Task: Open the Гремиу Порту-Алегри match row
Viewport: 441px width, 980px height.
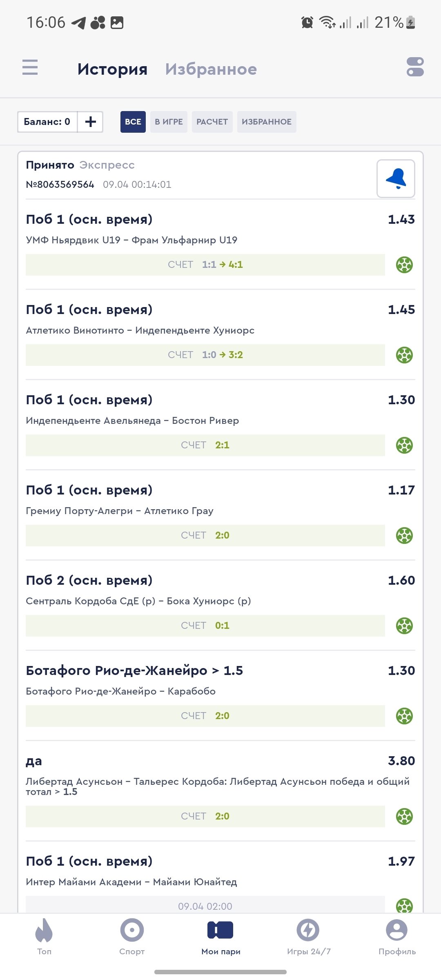Action: 119,511
